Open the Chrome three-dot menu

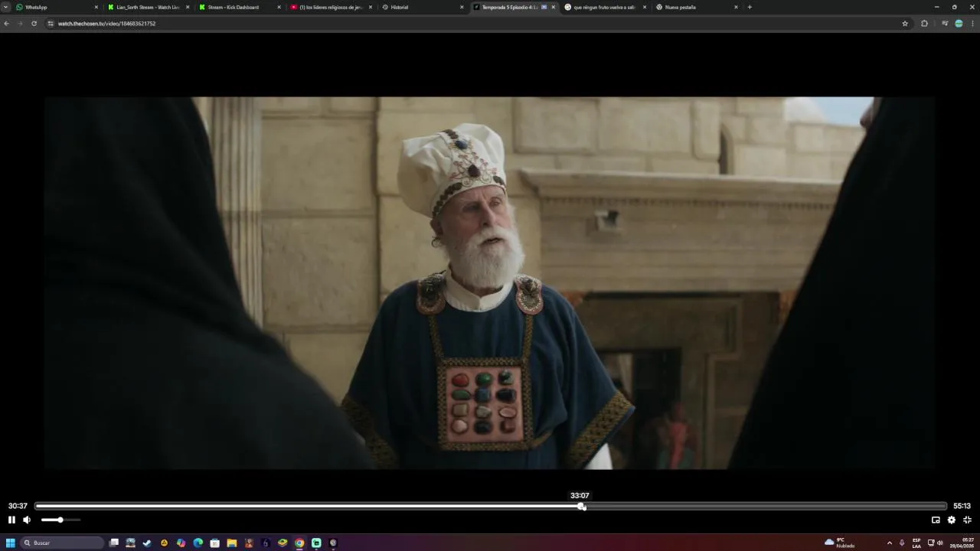coord(972,24)
